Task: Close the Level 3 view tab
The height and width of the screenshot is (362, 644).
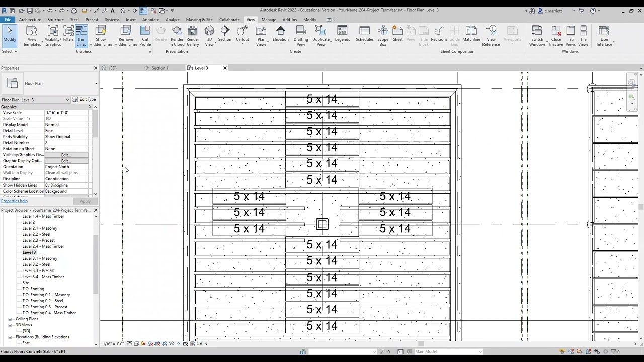Action: [x=225, y=68]
